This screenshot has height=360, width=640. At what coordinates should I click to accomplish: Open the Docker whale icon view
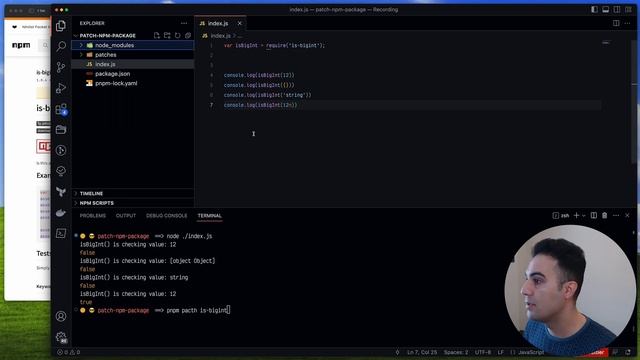point(61,213)
